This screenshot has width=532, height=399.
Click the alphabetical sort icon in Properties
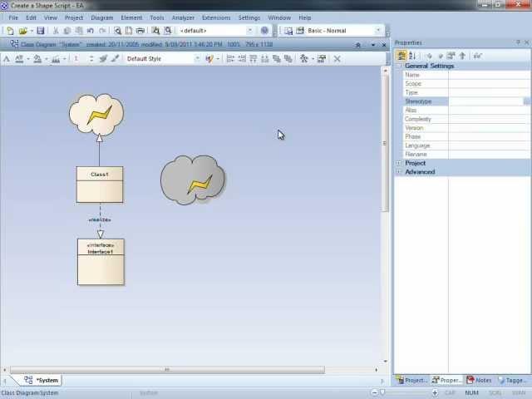pos(412,56)
